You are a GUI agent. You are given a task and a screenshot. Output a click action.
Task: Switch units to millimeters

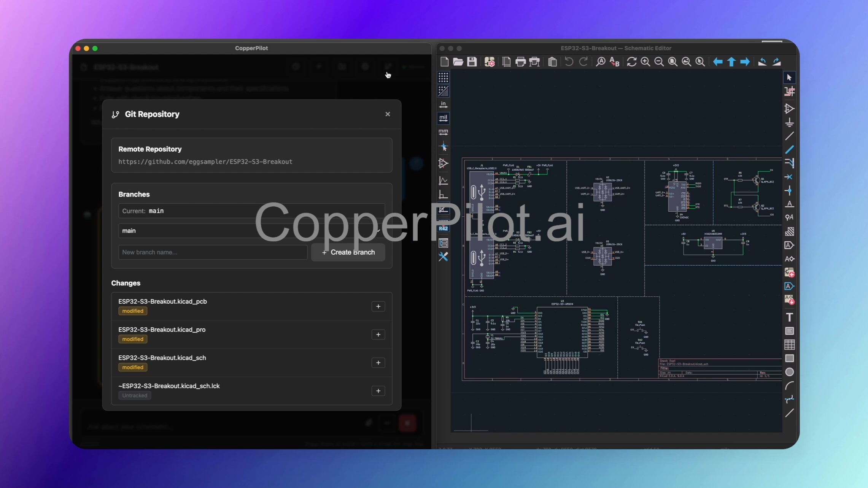point(443,132)
